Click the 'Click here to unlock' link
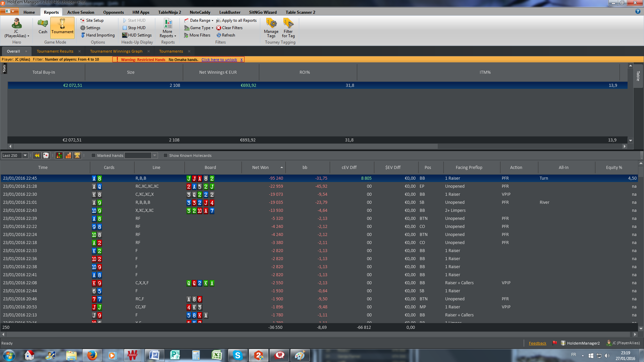This screenshot has height=362, width=644. 219,60
